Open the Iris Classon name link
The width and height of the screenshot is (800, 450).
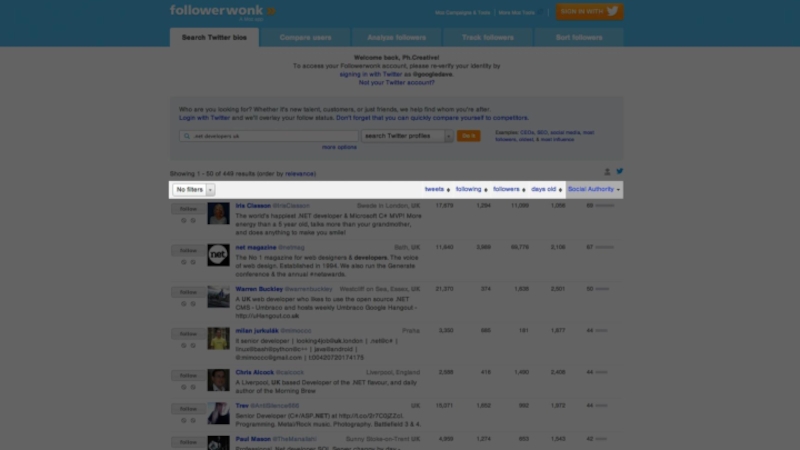point(253,206)
